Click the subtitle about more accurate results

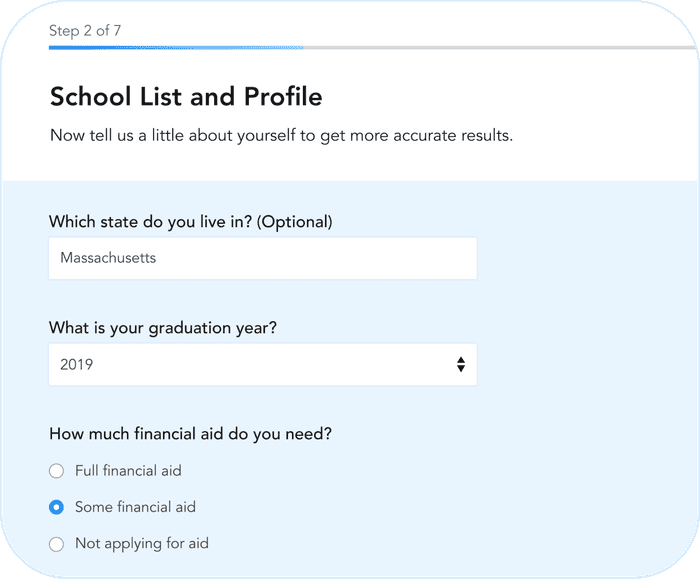[281, 135]
